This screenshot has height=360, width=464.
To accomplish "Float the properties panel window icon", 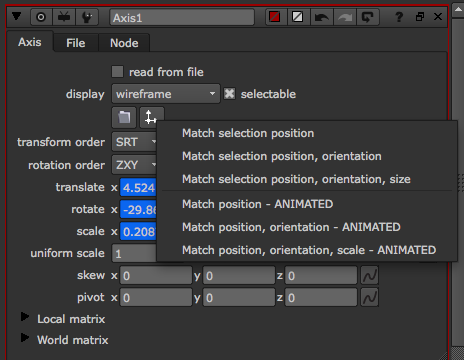I will pos(420,17).
